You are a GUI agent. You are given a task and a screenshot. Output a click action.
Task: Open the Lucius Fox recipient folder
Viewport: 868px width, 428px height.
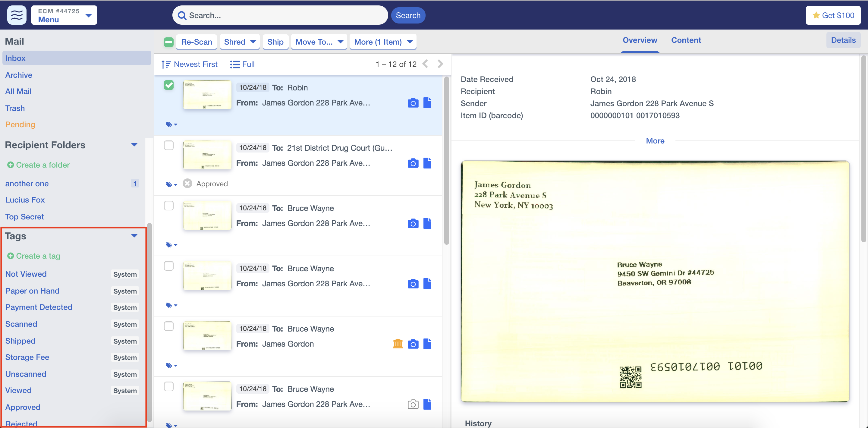click(25, 200)
